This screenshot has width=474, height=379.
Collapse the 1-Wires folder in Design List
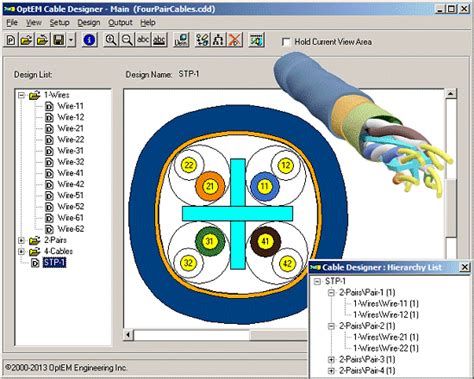21,95
